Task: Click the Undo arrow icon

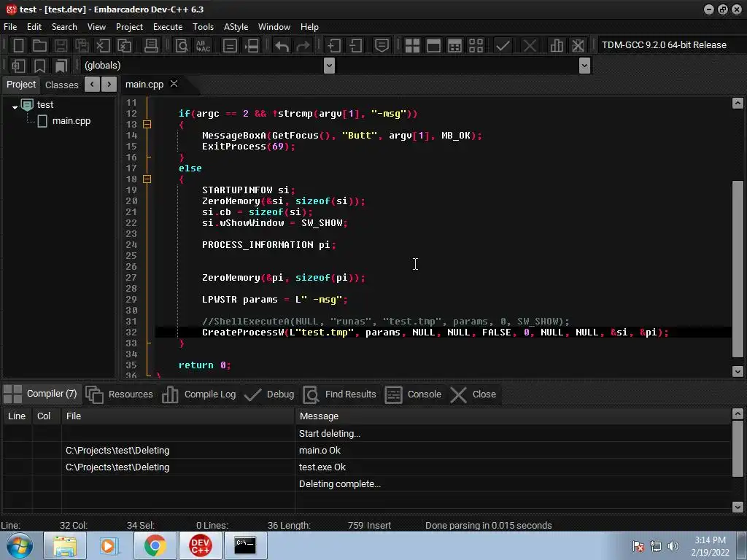Action: point(282,46)
